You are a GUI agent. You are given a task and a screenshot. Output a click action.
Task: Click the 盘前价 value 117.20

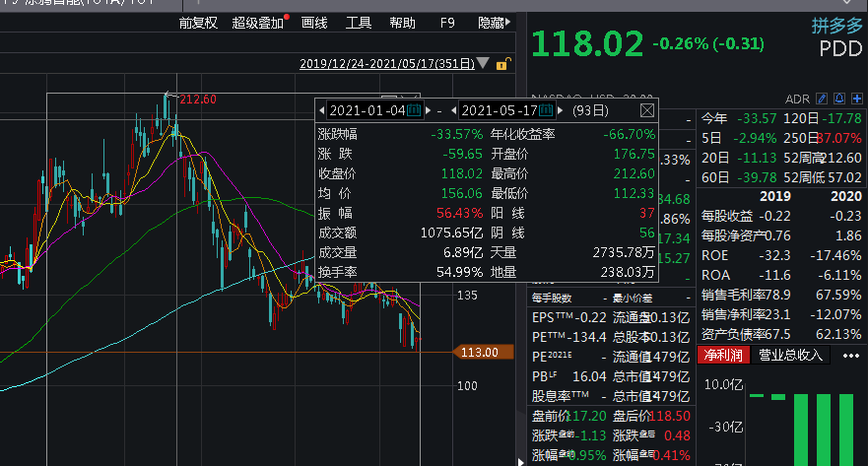[x=587, y=416]
